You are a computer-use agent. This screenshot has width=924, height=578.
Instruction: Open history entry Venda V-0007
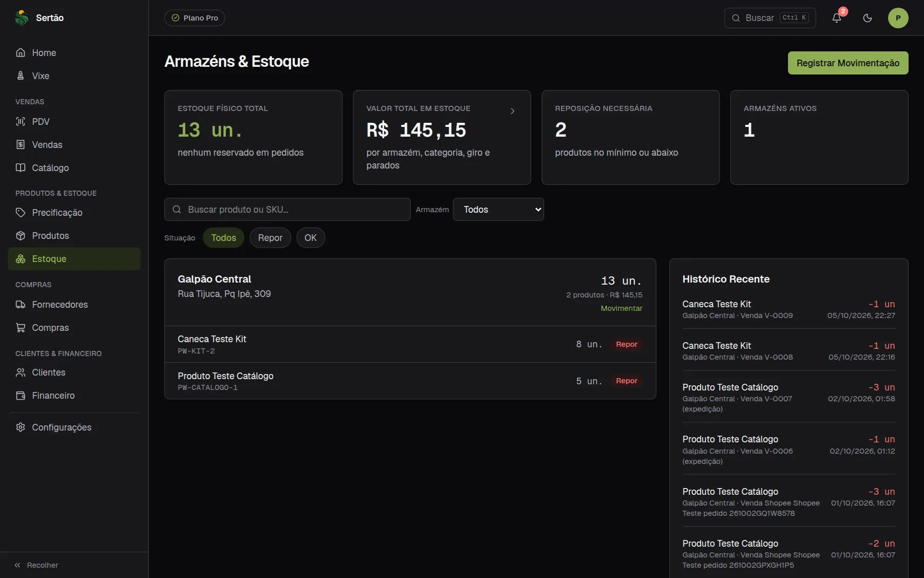coord(788,398)
